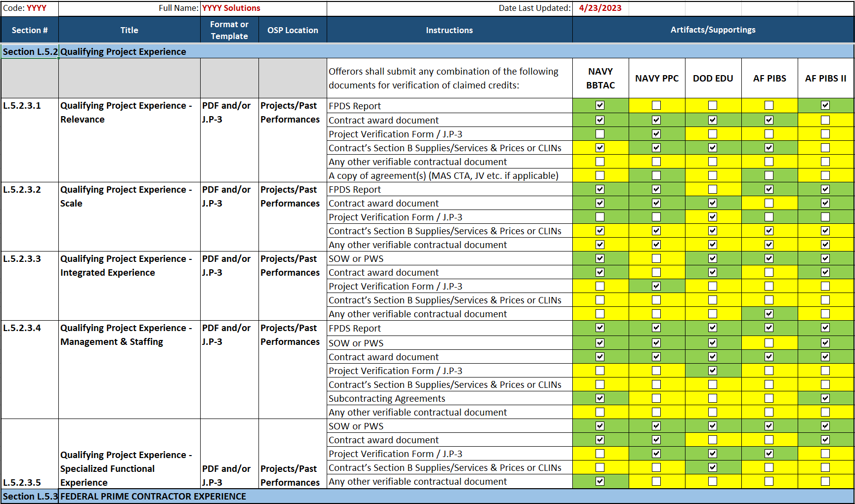
Task: Check NAVY BBTAC box for Relevance Project Verification Form
Action: click(x=600, y=134)
